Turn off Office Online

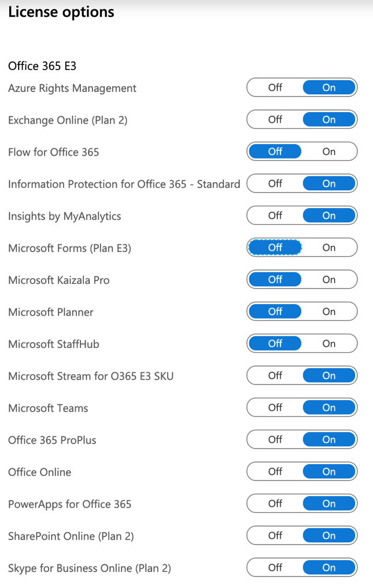[275, 472]
